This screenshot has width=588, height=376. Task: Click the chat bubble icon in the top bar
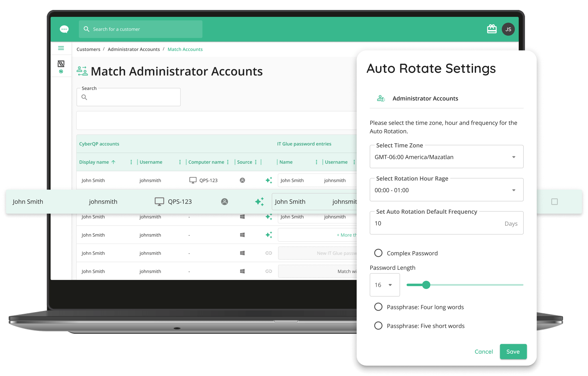tap(64, 29)
